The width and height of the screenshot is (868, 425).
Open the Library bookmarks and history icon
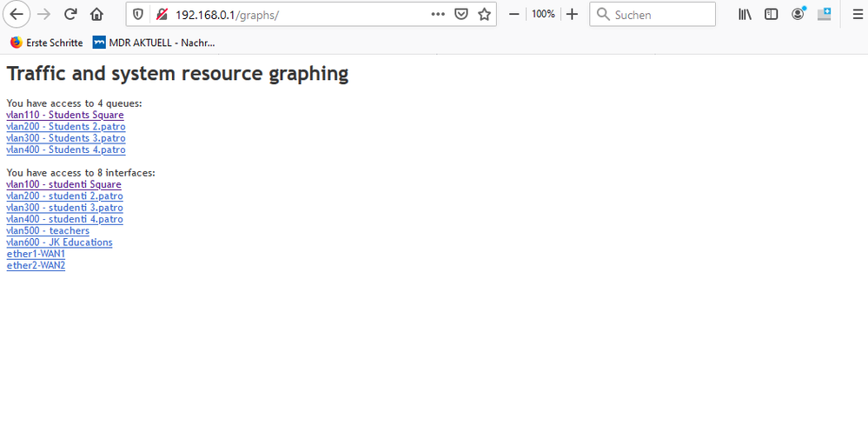pyautogui.click(x=745, y=15)
